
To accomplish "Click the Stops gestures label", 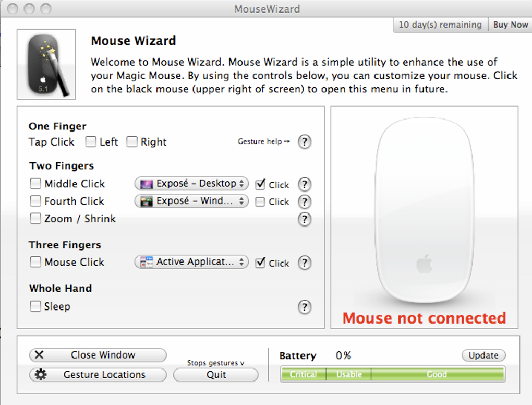I will pyautogui.click(x=215, y=363).
